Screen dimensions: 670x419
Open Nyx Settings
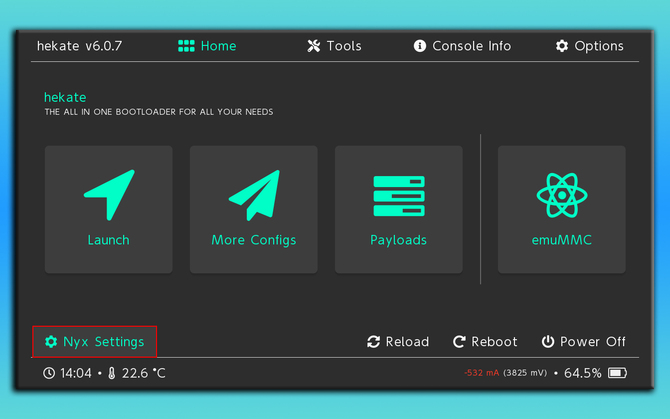94,342
